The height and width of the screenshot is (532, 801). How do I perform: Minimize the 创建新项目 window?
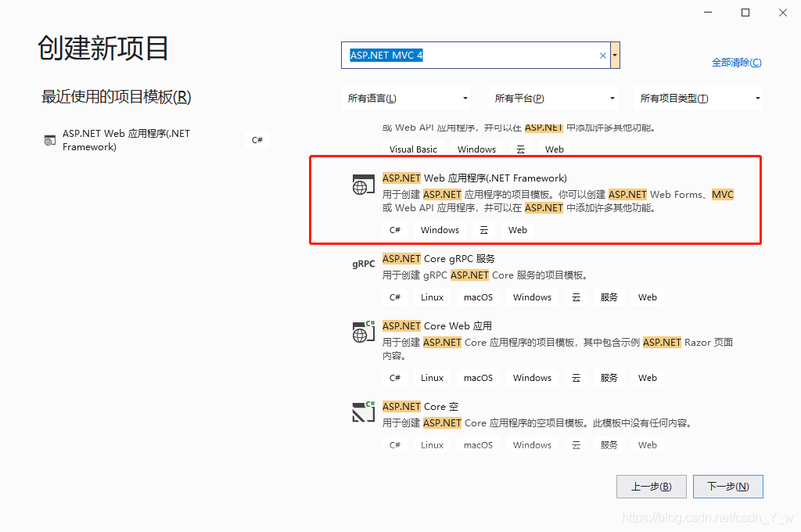[x=707, y=13]
